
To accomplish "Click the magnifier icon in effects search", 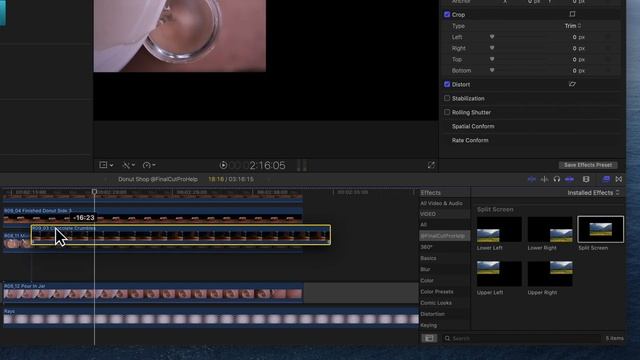I will click(x=447, y=338).
